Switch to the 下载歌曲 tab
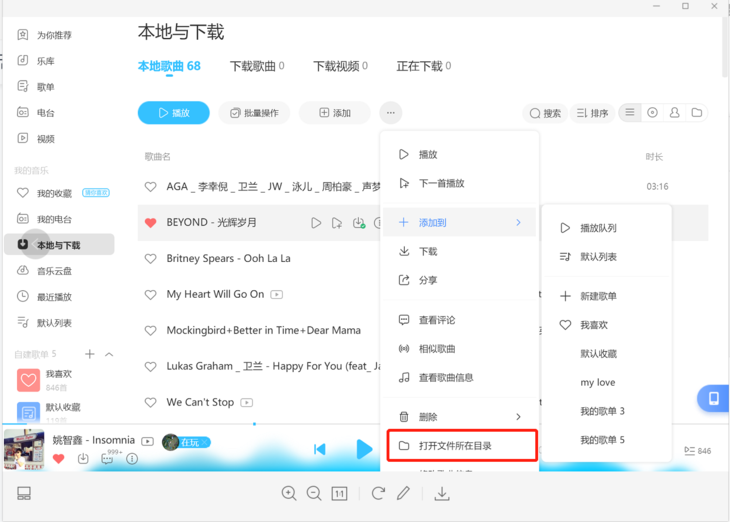The width and height of the screenshot is (730, 522). (256, 66)
